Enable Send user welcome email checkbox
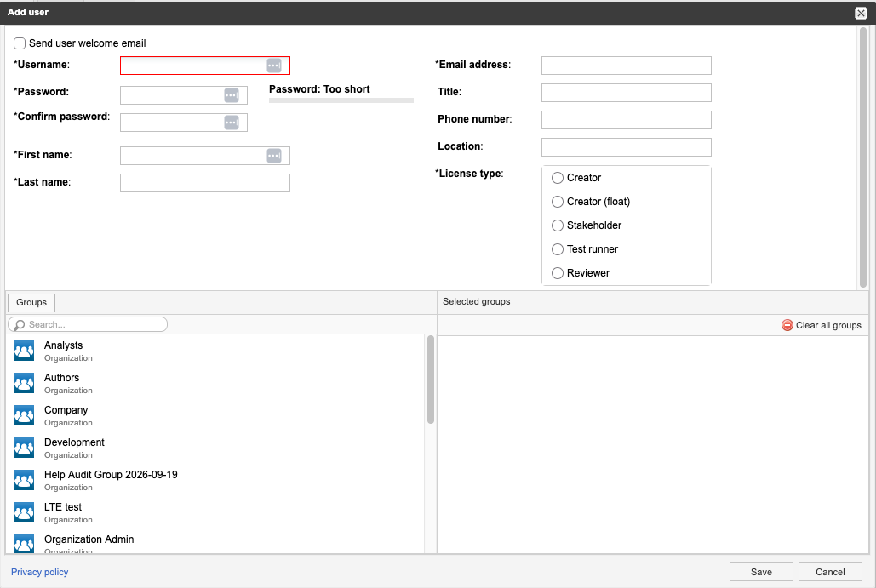 20,43
